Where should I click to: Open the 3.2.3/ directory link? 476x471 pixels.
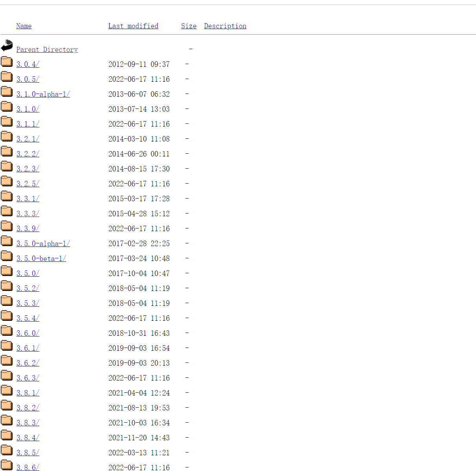tap(28, 169)
